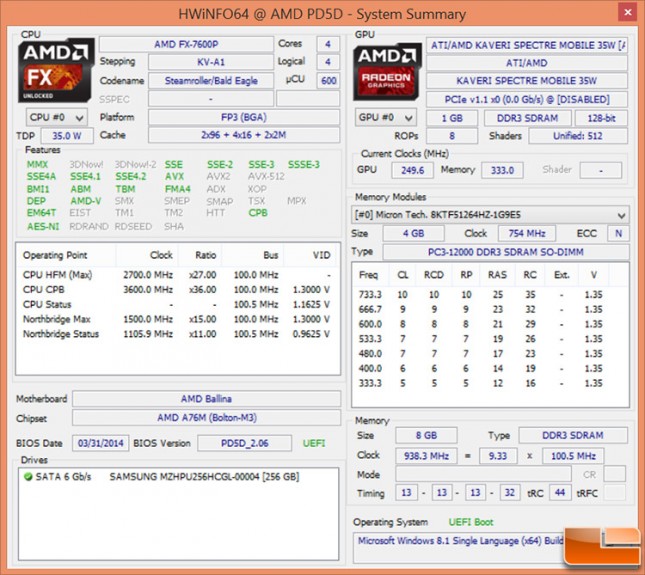Click the memory multiplier 9.33 field
The width and height of the screenshot is (645, 575).
tap(498, 456)
